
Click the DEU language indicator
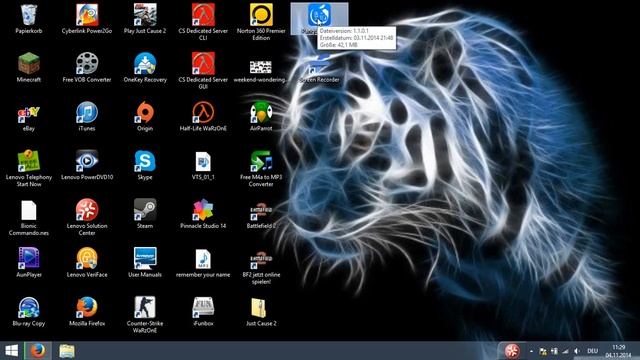click(x=593, y=351)
